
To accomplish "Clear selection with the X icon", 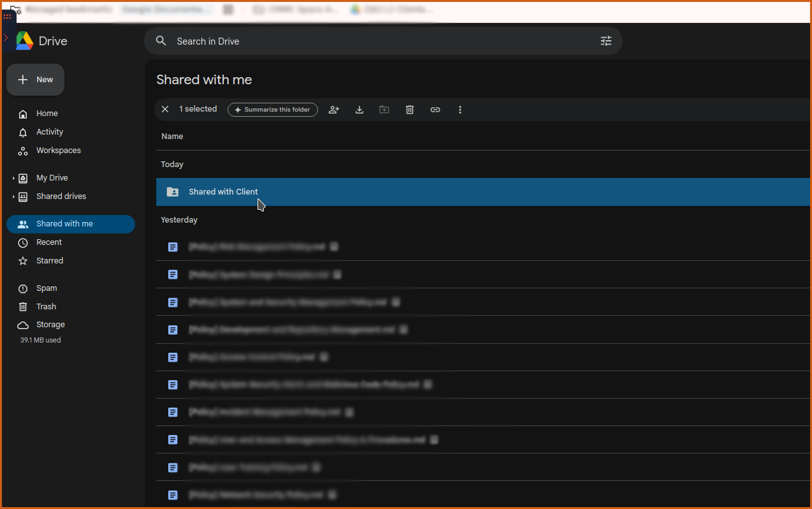I will (x=165, y=109).
